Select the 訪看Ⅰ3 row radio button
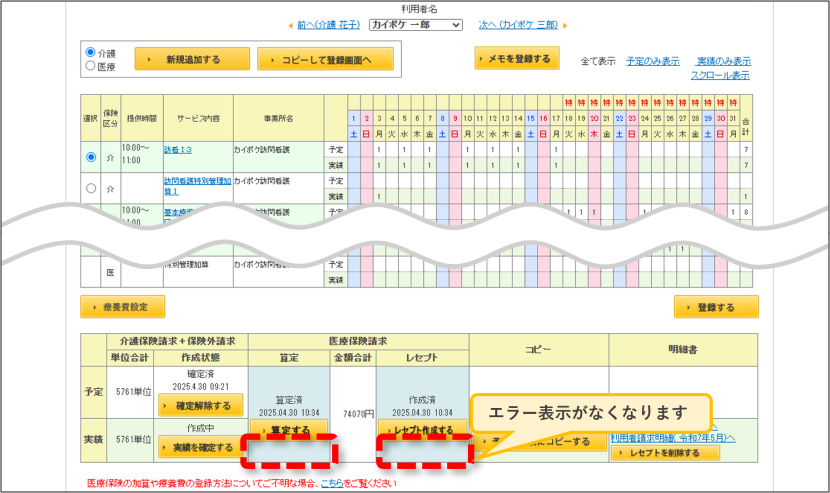Image resolution: width=830 pixels, height=493 pixels. [x=91, y=157]
